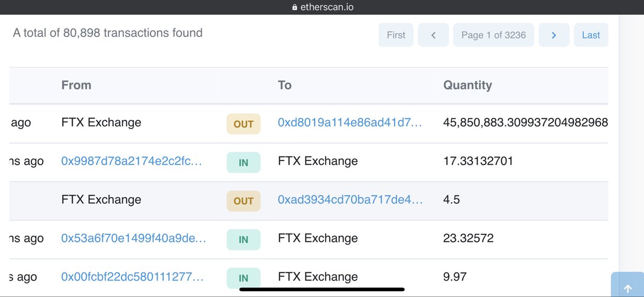Screen dimensions: 644x297
Task: Tap the From column header
Action: coord(76,85)
